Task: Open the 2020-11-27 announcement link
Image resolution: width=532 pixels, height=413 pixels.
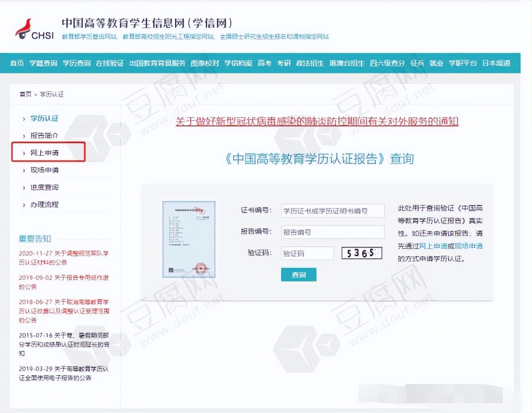Action: pyautogui.click(x=62, y=257)
